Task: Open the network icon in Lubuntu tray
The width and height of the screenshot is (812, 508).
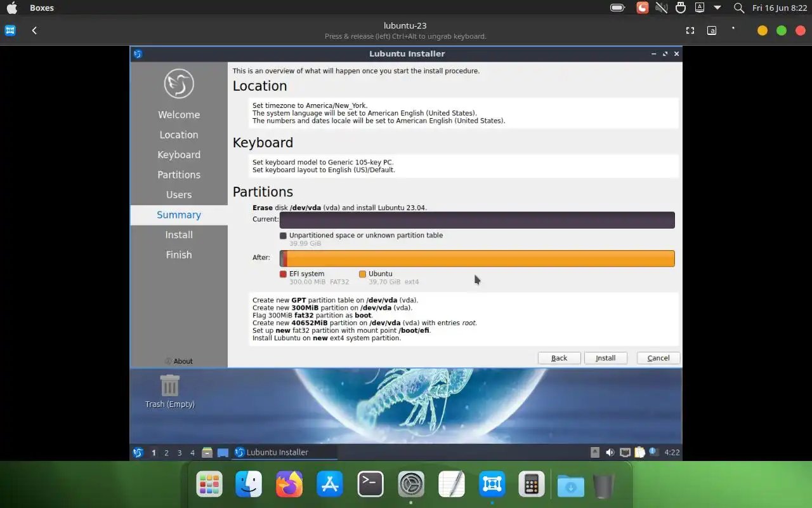Action: [625, 453]
